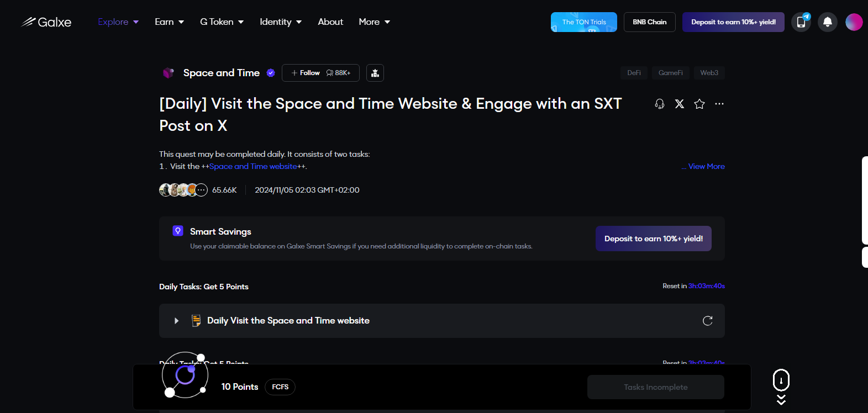Image resolution: width=868 pixels, height=413 pixels.
Task: Follow the Space and Time space
Action: pyautogui.click(x=320, y=73)
